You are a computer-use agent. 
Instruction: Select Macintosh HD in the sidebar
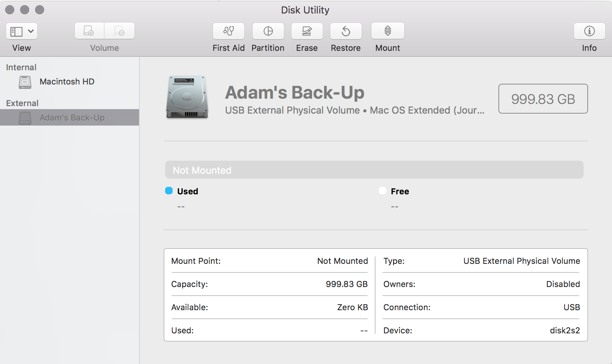coord(69,81)
